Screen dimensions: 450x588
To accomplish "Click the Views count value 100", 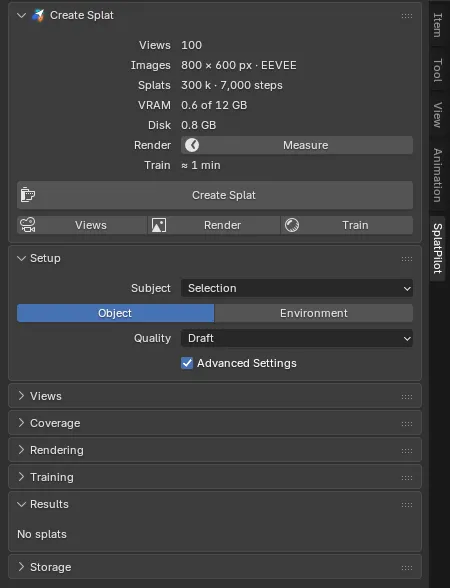I will point(192,45).
